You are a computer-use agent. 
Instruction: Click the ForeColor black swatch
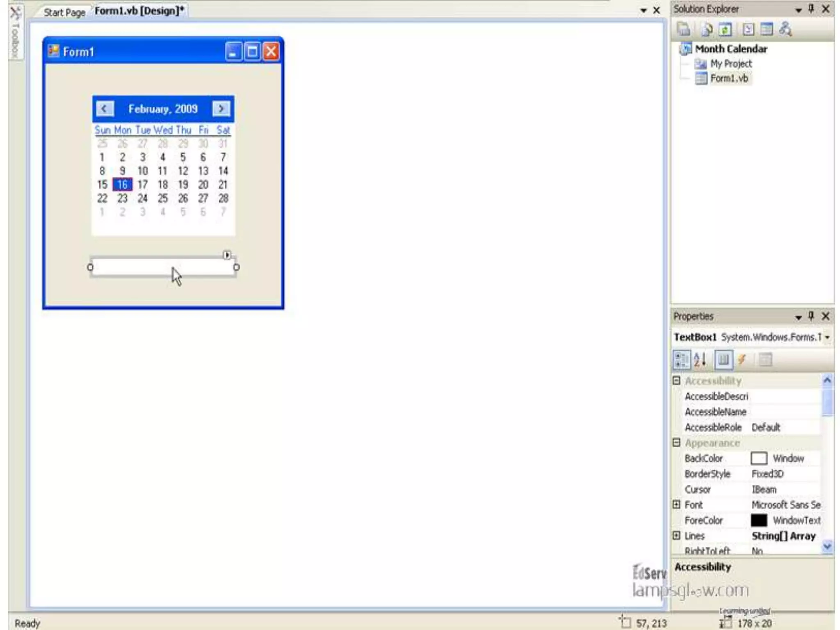[759, 520]
